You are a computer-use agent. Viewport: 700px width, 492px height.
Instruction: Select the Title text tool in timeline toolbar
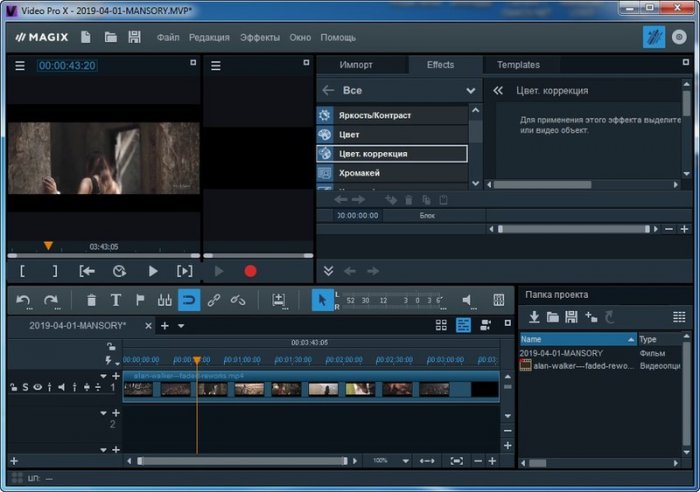[116, 300]
